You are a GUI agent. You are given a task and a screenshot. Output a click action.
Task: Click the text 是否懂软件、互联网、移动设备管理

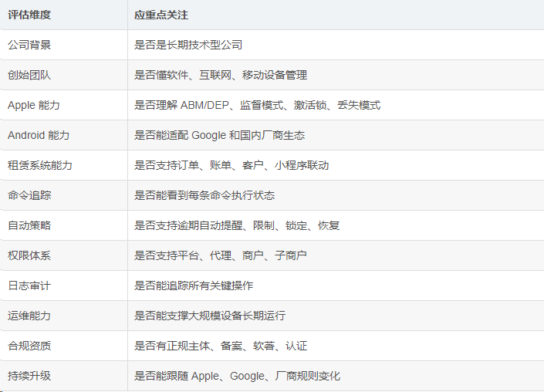click(221, 75)
